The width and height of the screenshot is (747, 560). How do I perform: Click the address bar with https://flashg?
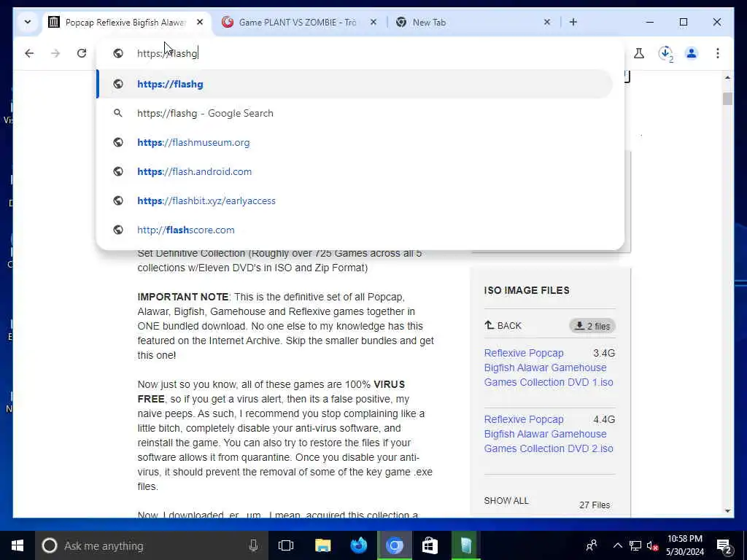click(360, 53)
